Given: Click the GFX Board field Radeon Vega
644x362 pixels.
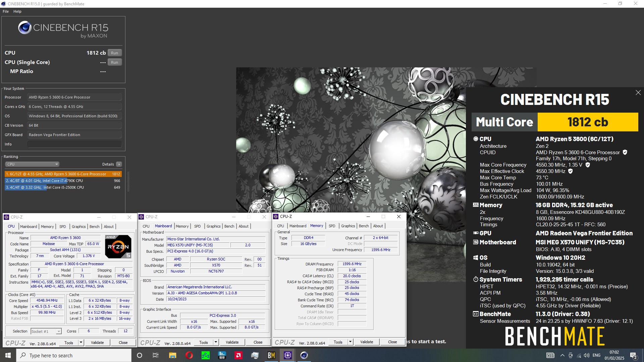Looking at the screenshot, I should coord(74,135).
